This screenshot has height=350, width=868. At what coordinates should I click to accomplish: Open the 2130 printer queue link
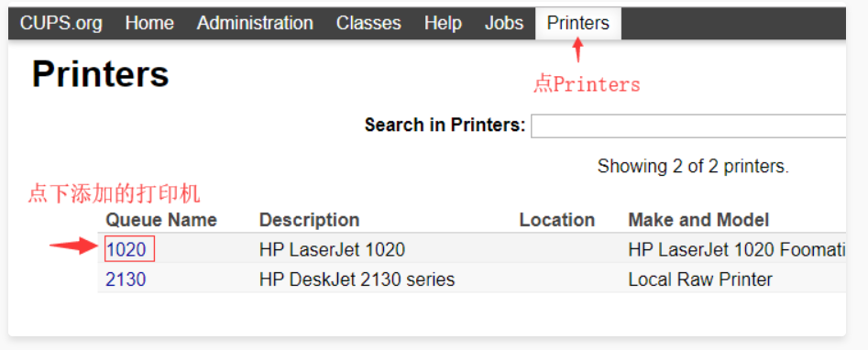click(126, 279)
